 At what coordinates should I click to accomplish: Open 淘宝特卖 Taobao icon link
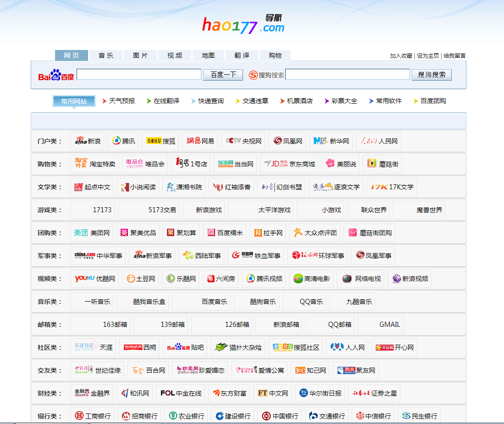pyautogui.click(x=81, y=163)
